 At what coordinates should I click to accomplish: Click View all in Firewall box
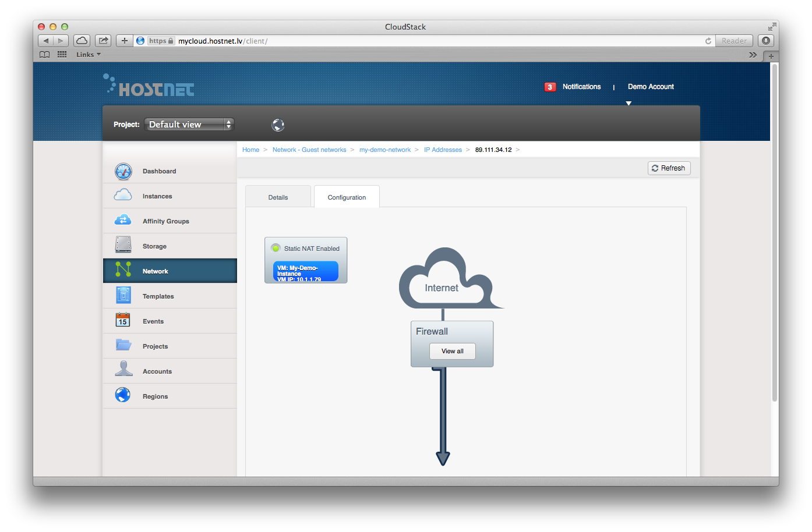[452, 352]
